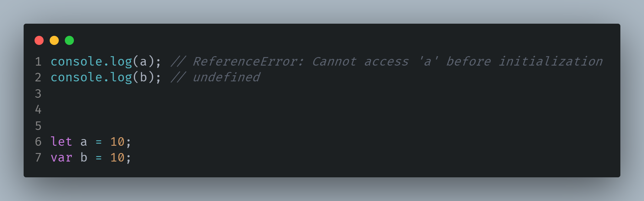
Task: Click the yellow minimize dot
Action: tap(54, 40)
